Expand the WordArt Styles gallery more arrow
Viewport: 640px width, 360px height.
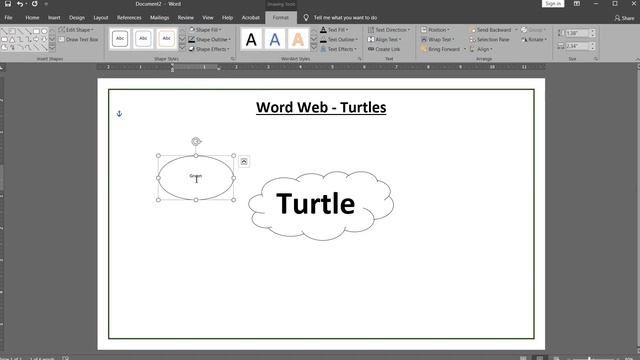click(313, 48)
